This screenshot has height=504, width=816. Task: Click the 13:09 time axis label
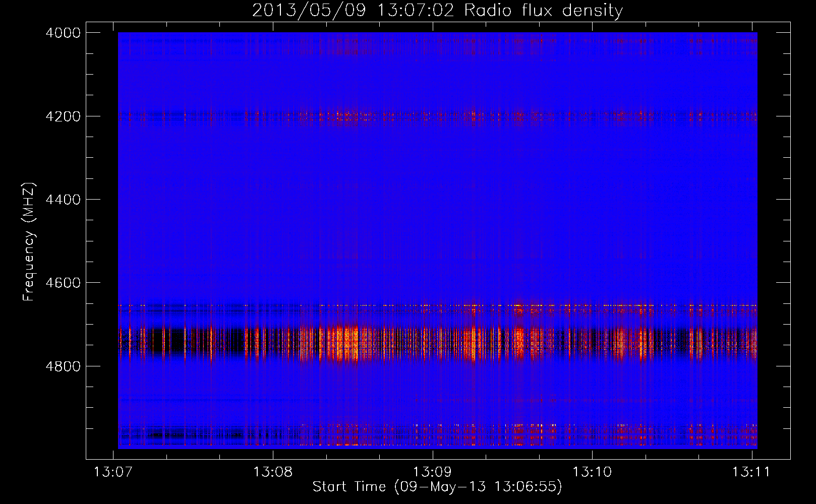coord(432,472)
